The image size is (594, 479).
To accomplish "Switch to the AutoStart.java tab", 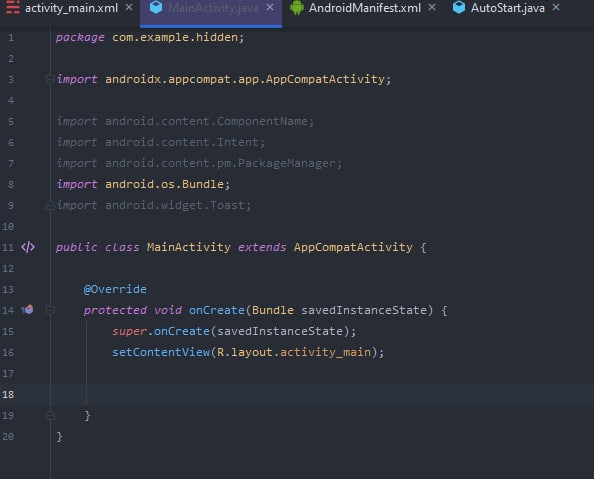I will (508, 8).
